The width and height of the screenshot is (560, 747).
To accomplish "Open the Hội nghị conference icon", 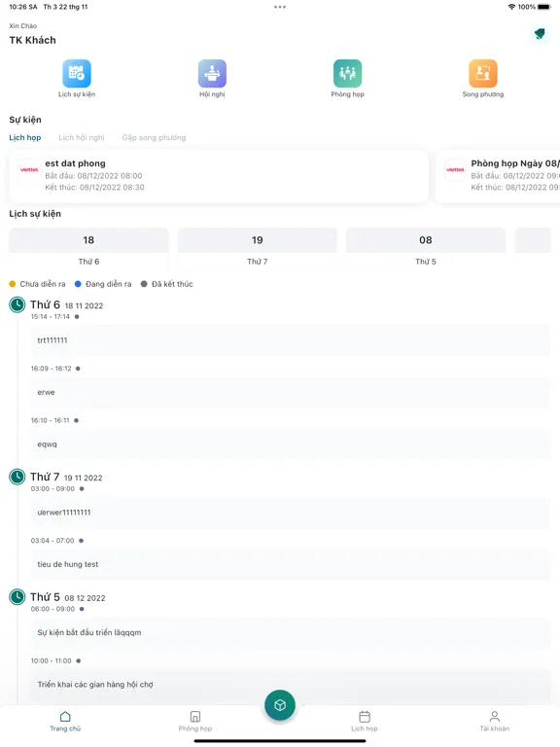I will pyautogui.click(x=212, y=73).
